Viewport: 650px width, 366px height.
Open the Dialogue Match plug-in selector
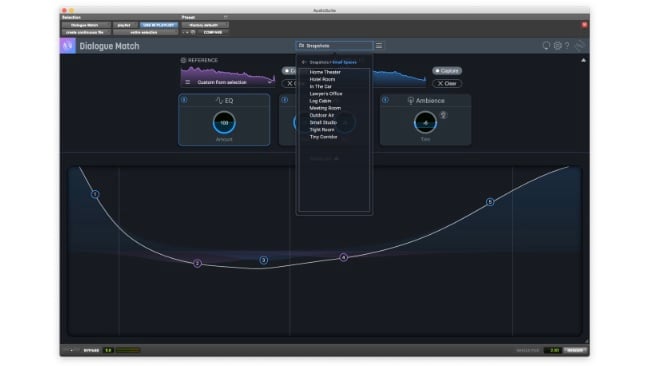[x=86, y=25]
